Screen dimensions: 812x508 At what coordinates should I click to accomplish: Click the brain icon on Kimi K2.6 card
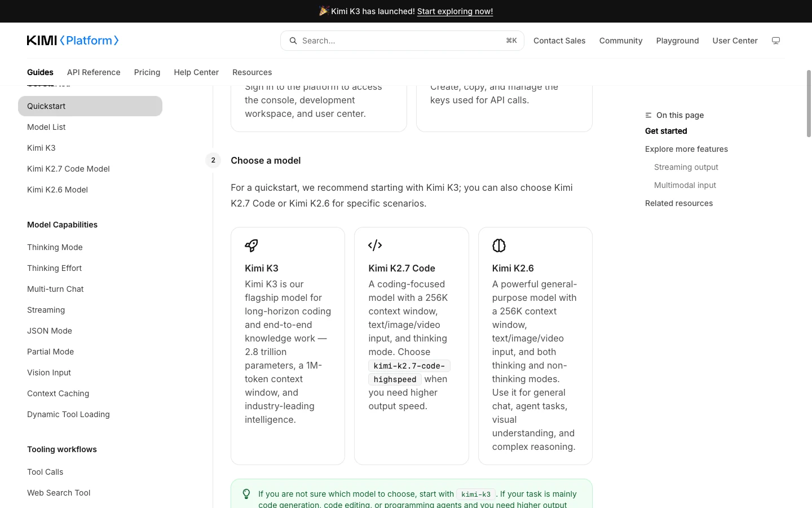pyautogui.click(x=499, y=246)
